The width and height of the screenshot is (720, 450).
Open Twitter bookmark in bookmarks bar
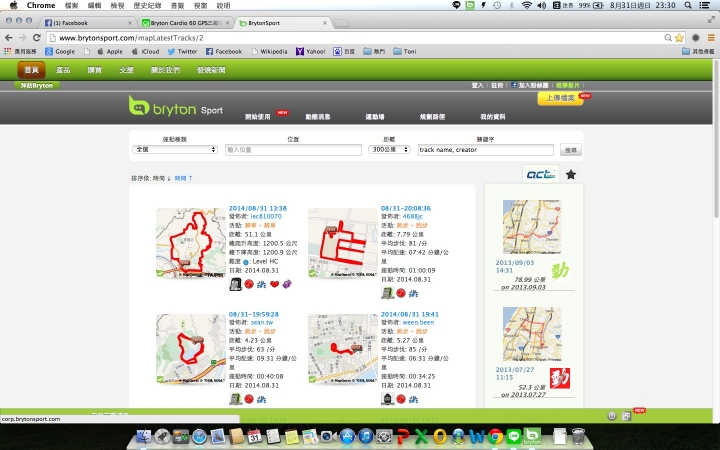[x=182, y=51]
